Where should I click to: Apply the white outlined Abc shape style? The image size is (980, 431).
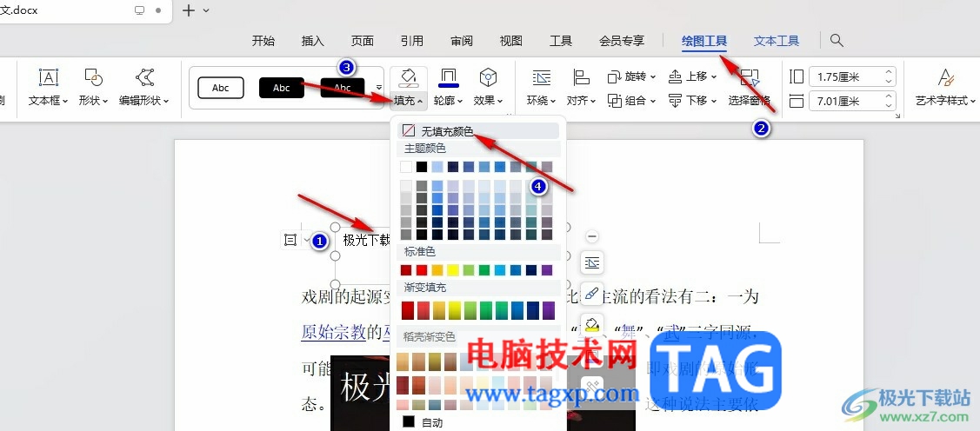[x=221, y=88]
